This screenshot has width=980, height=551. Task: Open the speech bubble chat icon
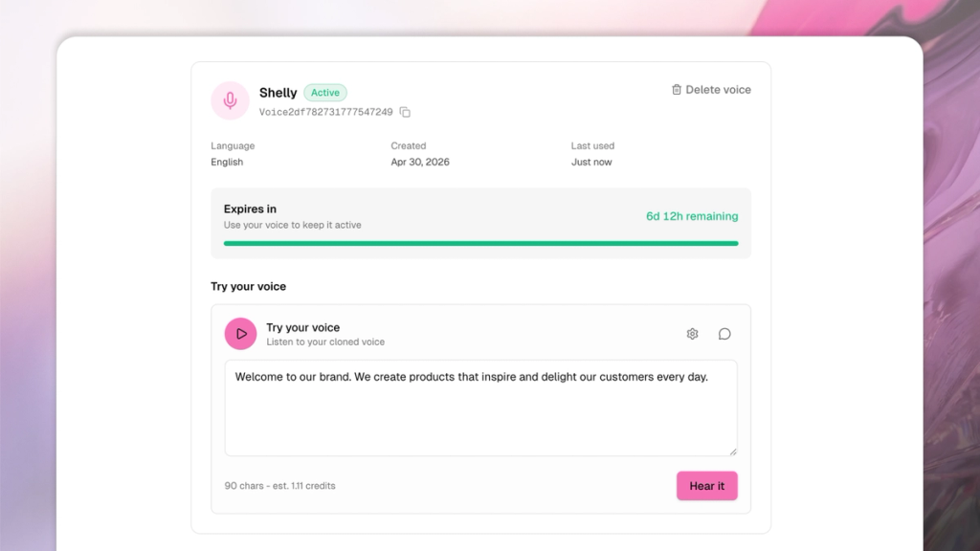click(x=724, y=333)
